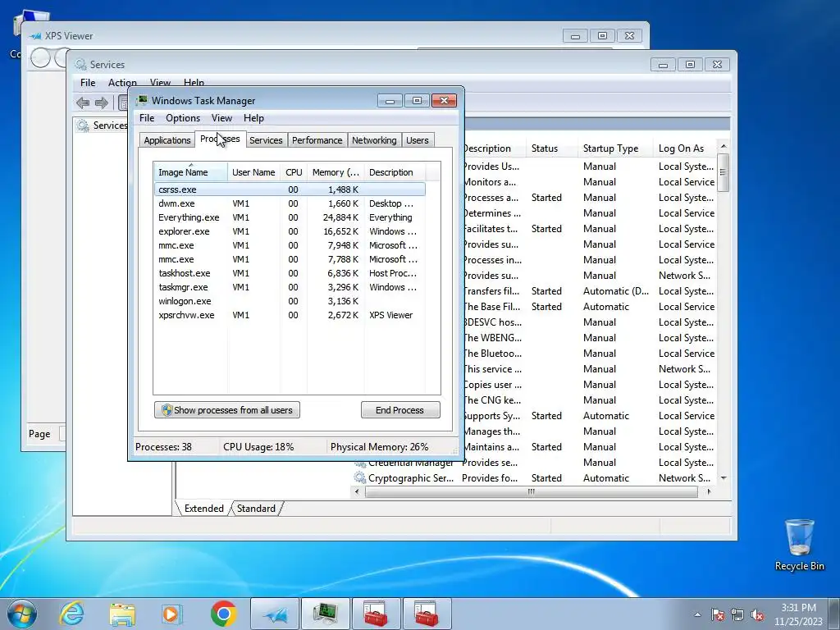Select the second red toolbox taskbar button

(x=427, y=614)
